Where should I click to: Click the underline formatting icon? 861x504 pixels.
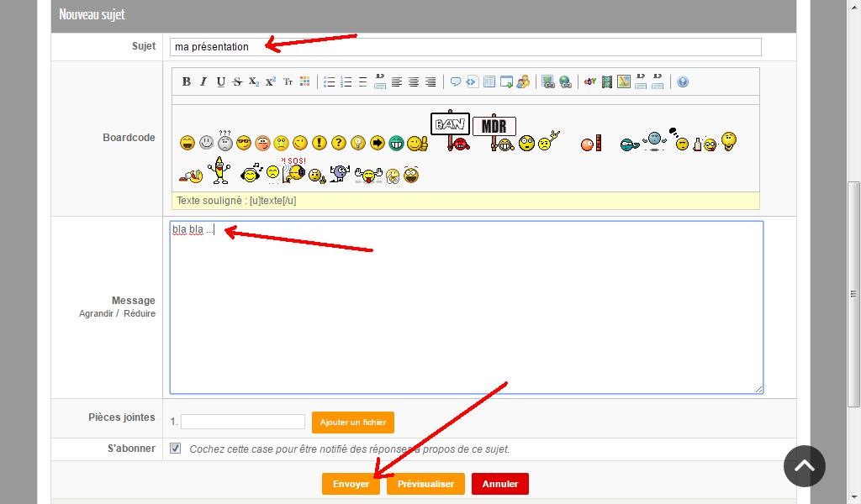pyautogui.click(x=220, y=81)
